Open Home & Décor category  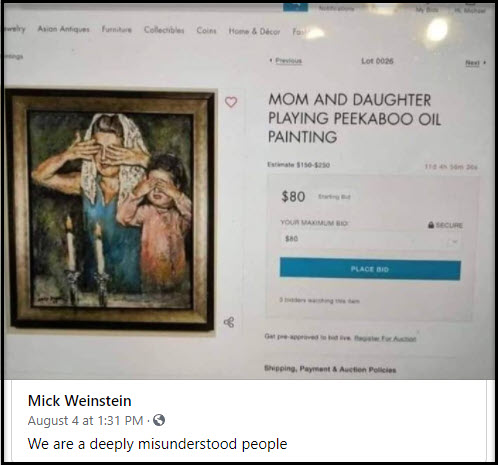coord(254,31)
